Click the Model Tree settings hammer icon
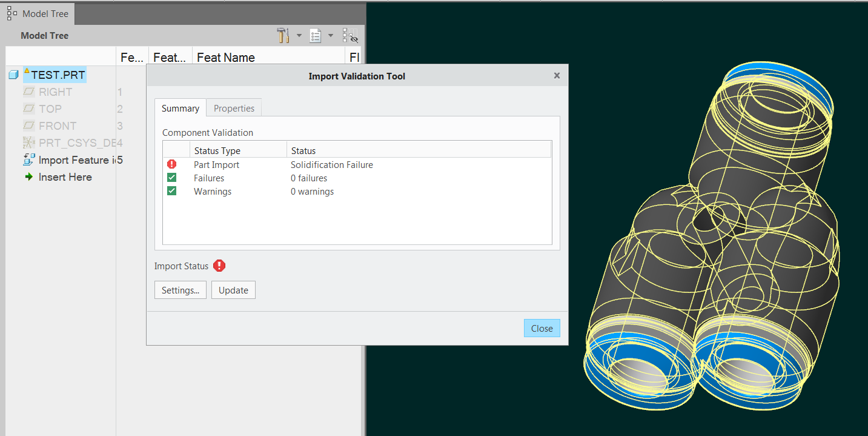 click(283, 35)
